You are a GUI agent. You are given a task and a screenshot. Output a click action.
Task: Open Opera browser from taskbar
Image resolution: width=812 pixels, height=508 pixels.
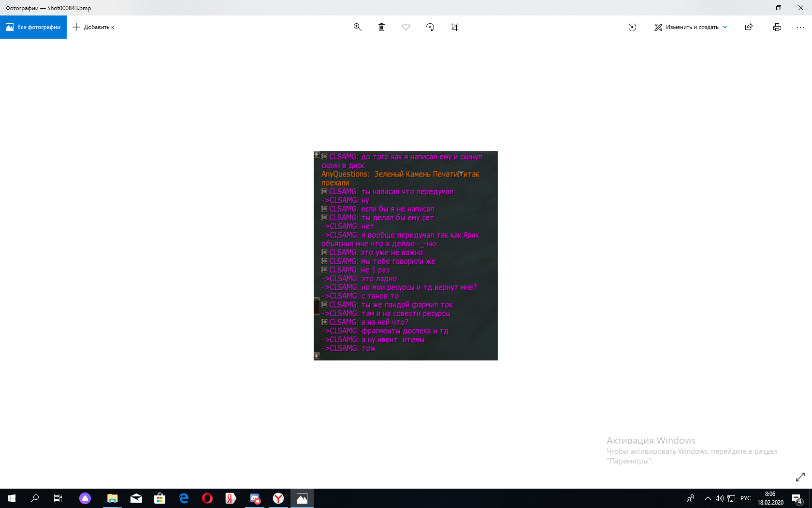point(207,498)
